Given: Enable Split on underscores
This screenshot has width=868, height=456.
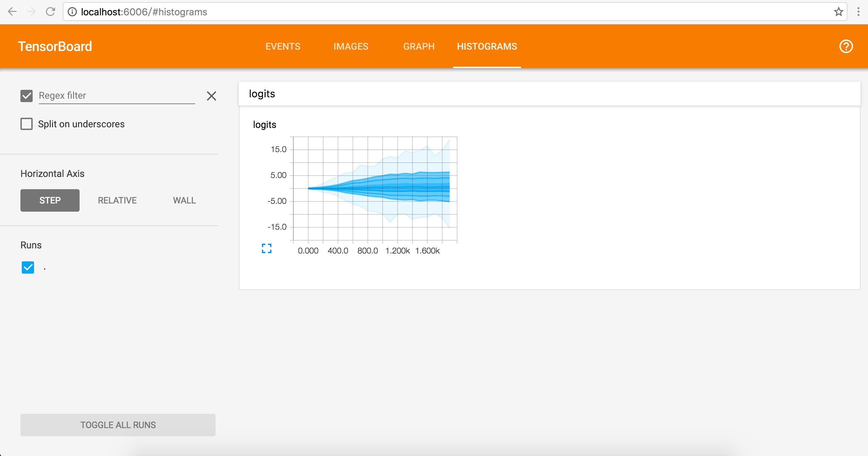Looking at the screenshot, I should 27,124.
